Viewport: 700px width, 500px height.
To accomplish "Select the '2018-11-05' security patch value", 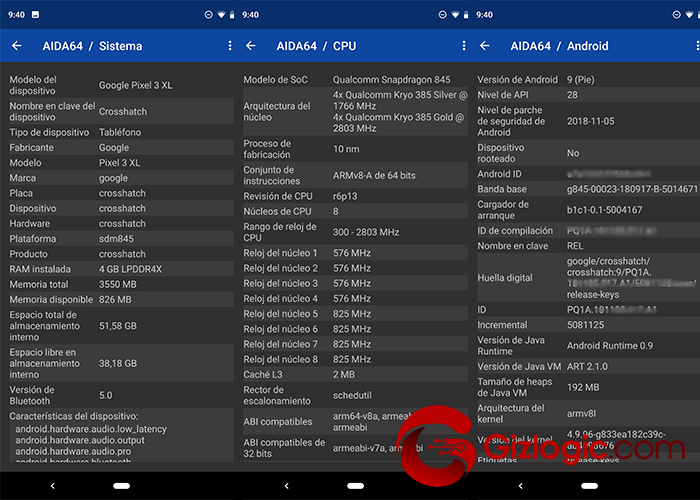I will 591,121.
